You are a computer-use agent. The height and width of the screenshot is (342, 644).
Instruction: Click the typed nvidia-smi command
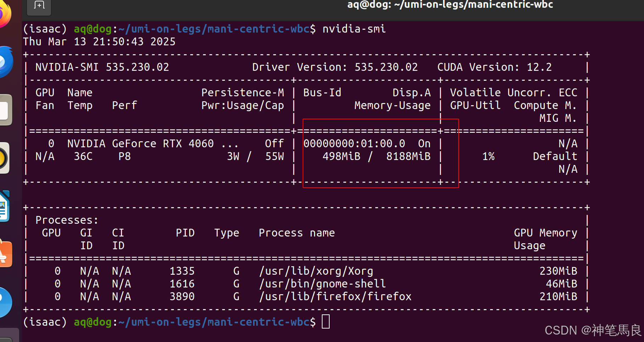point(354,29)
